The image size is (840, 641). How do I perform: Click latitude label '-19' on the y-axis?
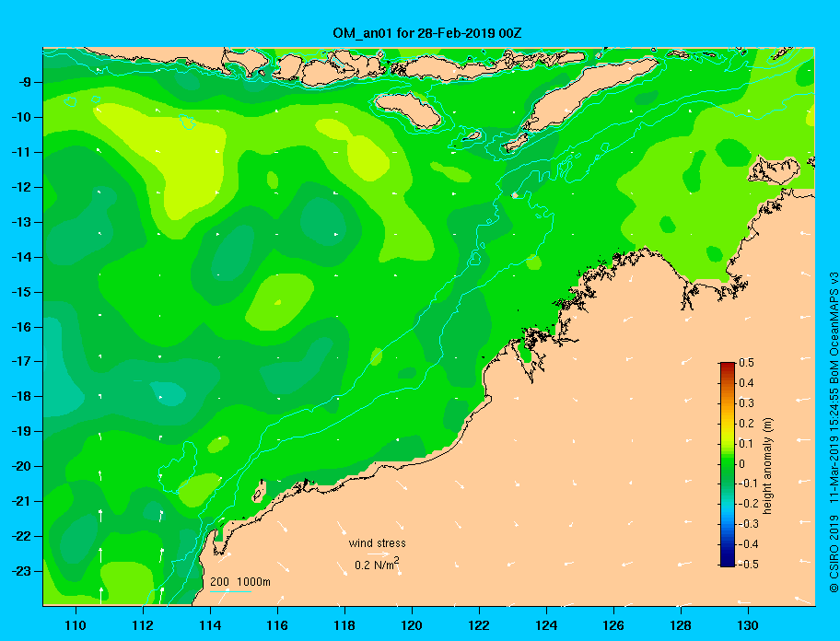tap(21, 432)
